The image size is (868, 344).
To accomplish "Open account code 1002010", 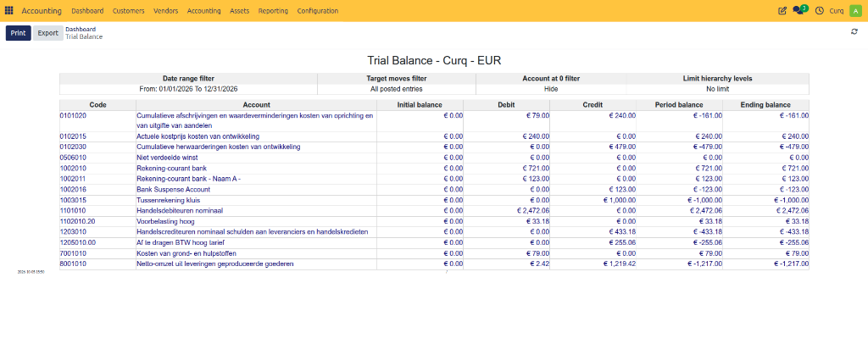I will point(73,168).
